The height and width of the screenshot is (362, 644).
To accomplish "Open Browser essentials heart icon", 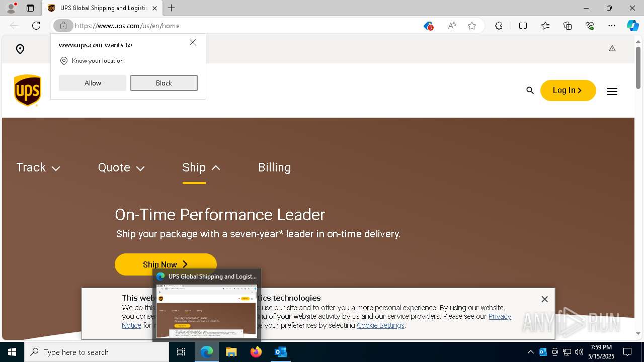I will (590, 26).
